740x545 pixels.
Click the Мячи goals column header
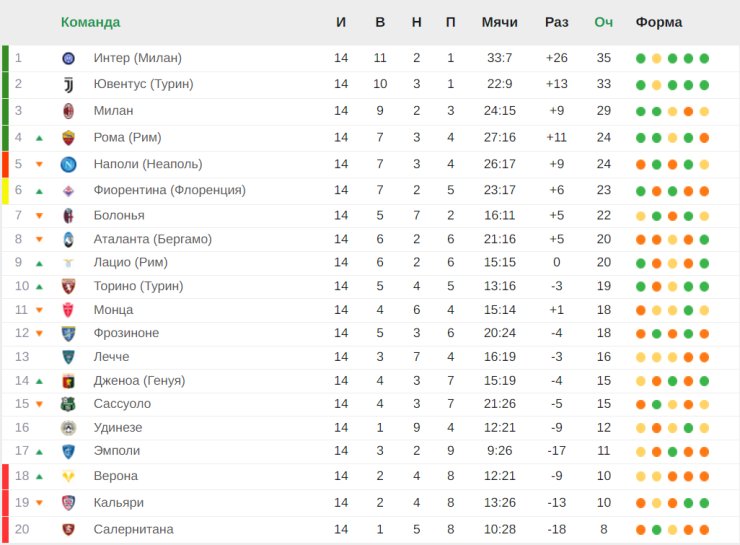(x=499, y=22)
